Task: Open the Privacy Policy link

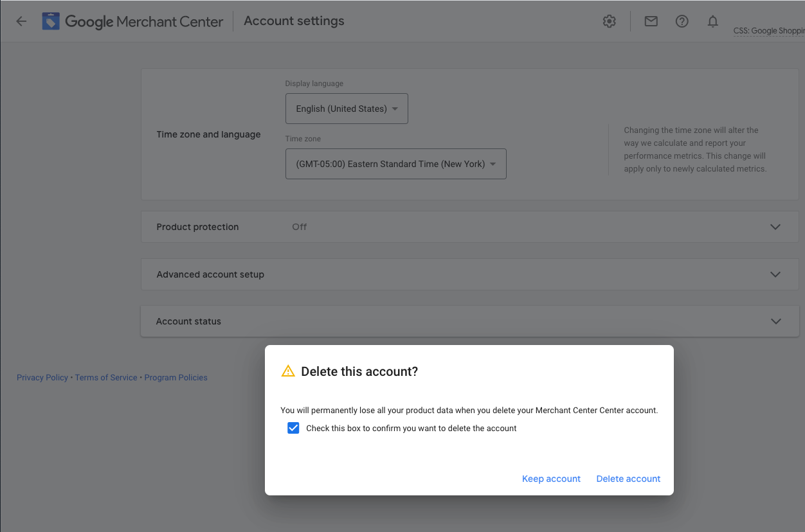Action: coord(42,378)
